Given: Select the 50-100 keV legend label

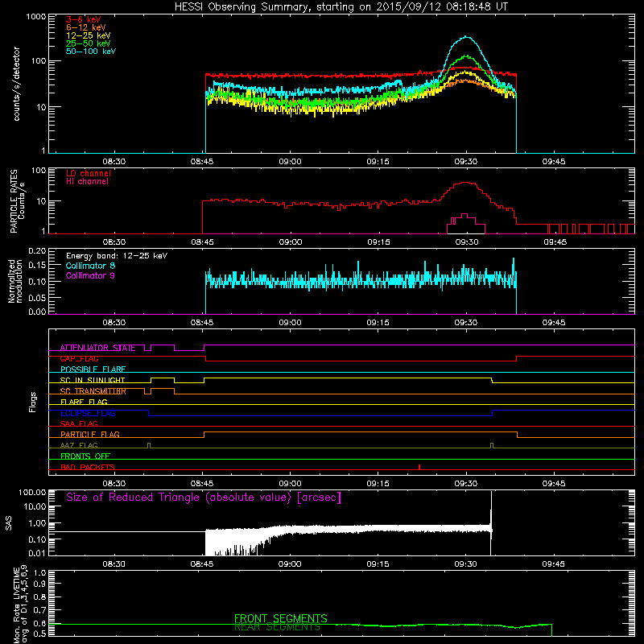Looking at the screenshot, I should [91, 52].
